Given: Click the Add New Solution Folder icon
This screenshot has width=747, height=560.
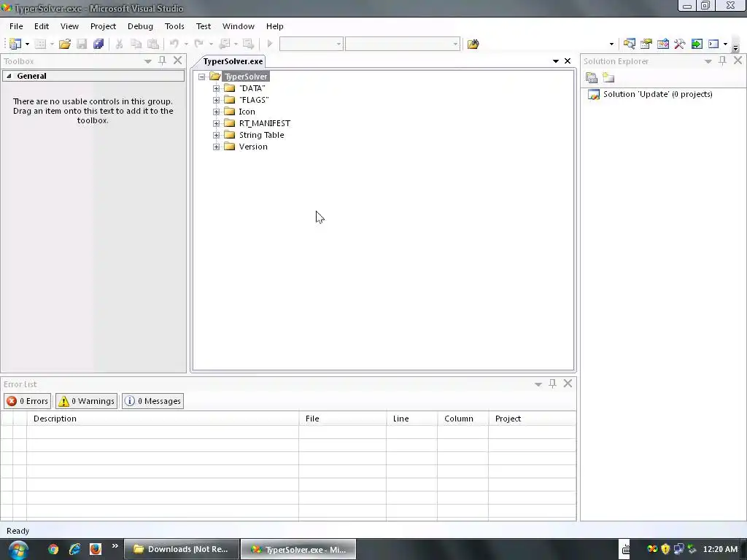Looking at the screenshot, I should click(608, 77).
